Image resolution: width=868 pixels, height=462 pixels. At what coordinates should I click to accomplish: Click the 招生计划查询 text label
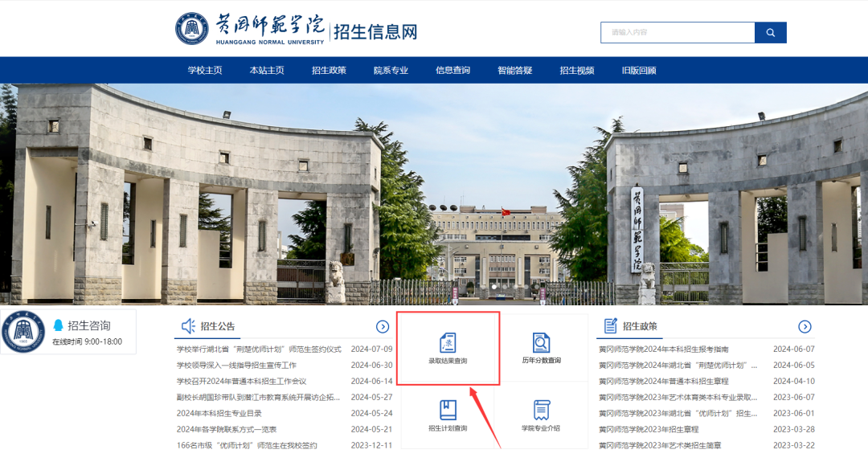coord(448,428)
